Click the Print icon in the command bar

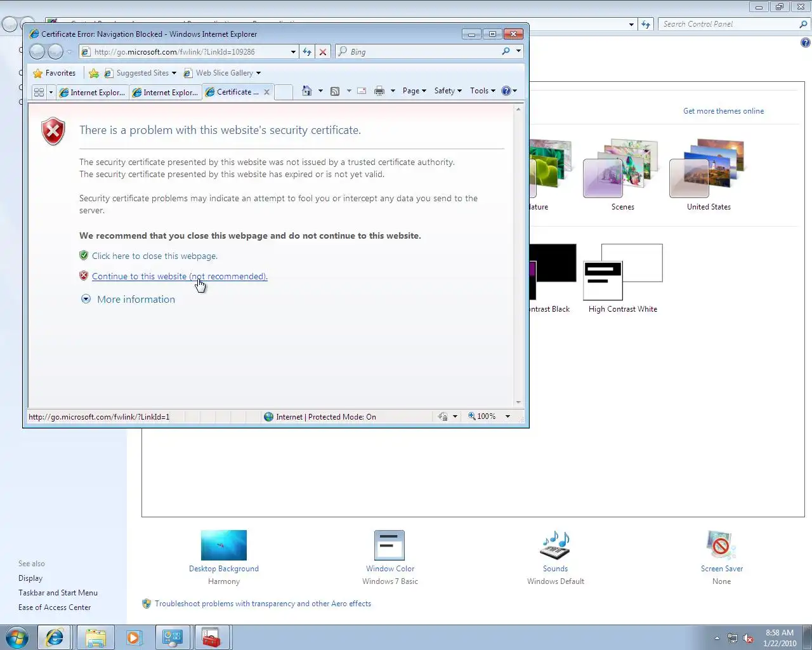tap(379, 91)
